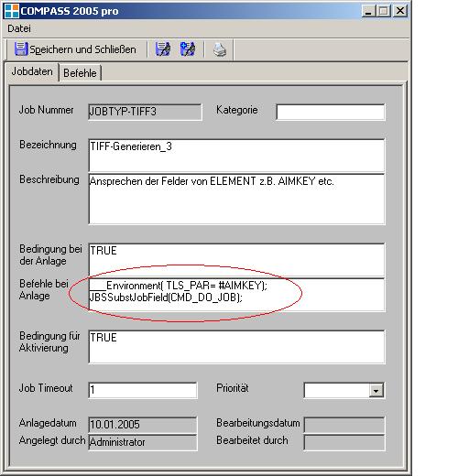Click the Job Timeout input field
469x476 pixels.
[143, 390]
